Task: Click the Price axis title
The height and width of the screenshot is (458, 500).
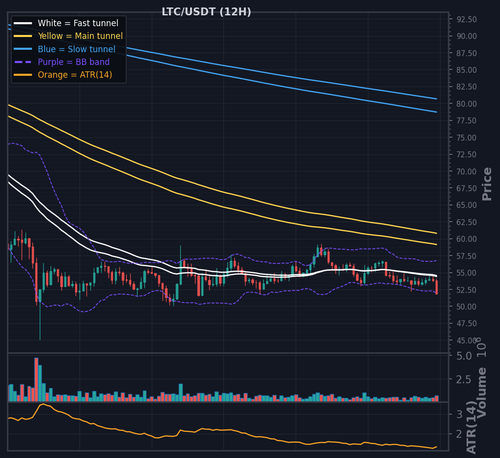Action: click(x=487, y=184)
